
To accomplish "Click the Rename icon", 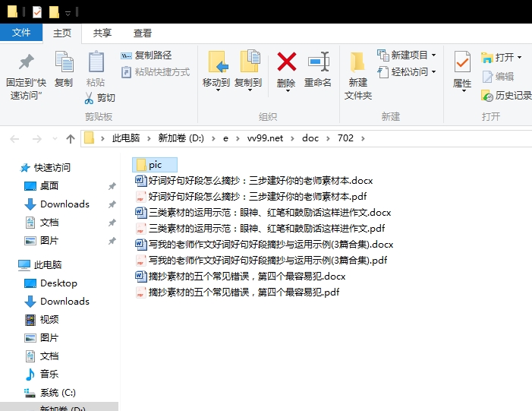I will (x=318, y=62).
